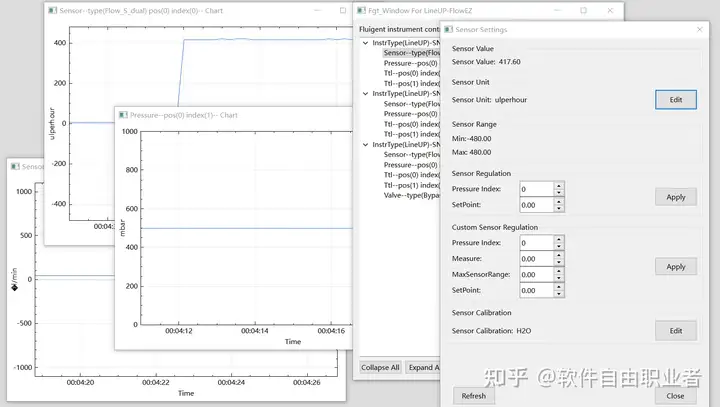The image size is (720, 407).
Task: Click the ulperhour axis label in sensor chart
Action: (51, 124)
